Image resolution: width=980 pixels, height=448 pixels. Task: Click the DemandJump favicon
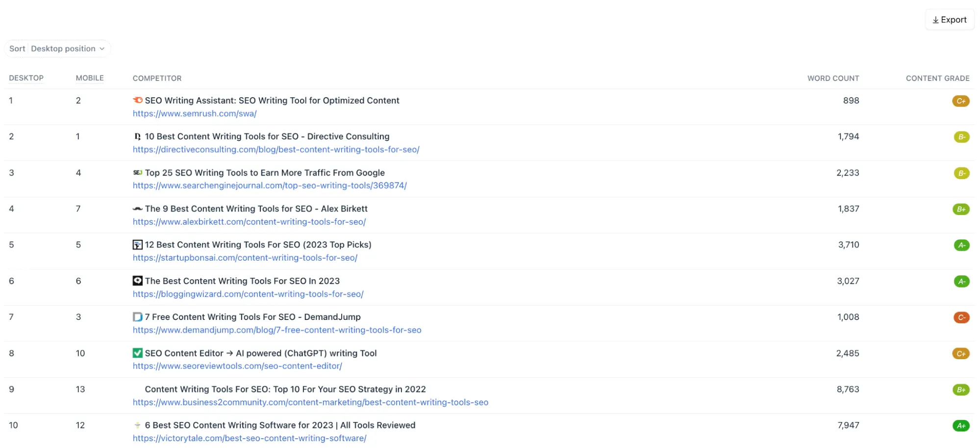138,317
